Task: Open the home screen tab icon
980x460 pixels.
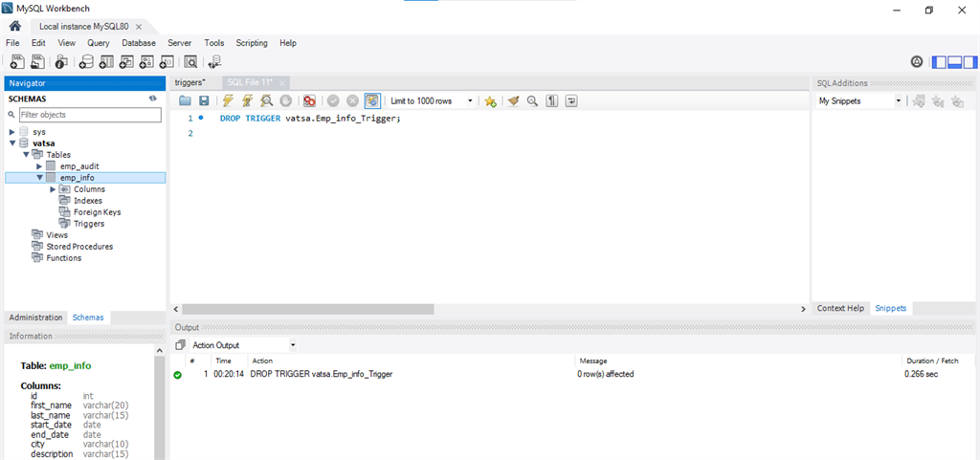Action: (15, 26)
